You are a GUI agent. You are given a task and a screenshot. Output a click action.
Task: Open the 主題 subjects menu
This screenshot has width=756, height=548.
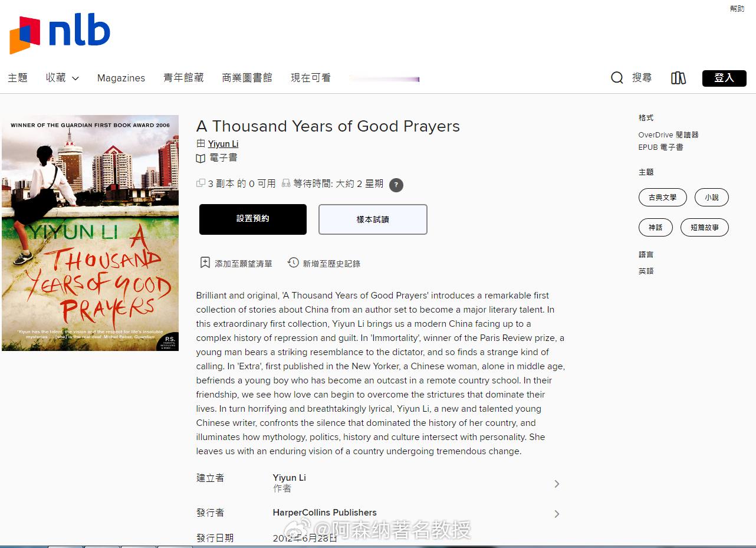tap(18, 78)
